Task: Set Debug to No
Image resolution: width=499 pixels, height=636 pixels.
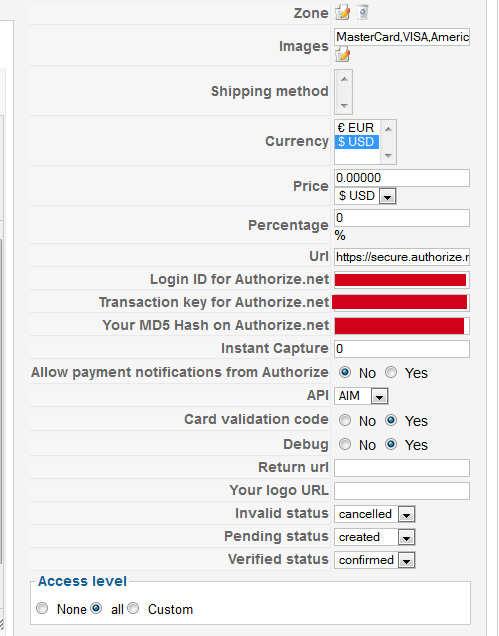Action: click(345, 445)
